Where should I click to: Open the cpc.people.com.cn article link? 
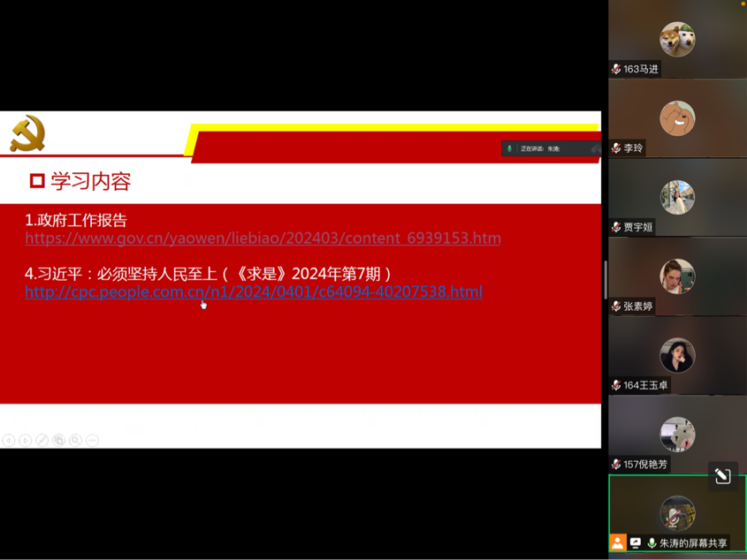pyautogui.click(x=254, y=291)
